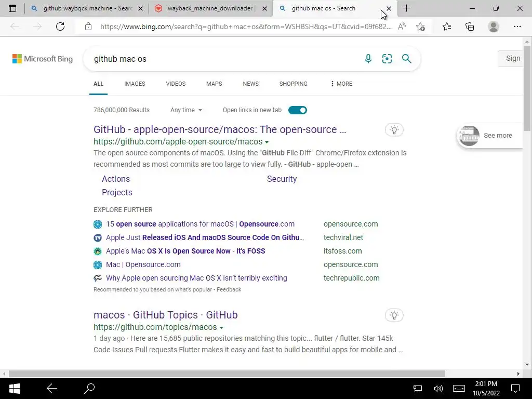Open the Windows Start menu

click(x=14, y=389)
